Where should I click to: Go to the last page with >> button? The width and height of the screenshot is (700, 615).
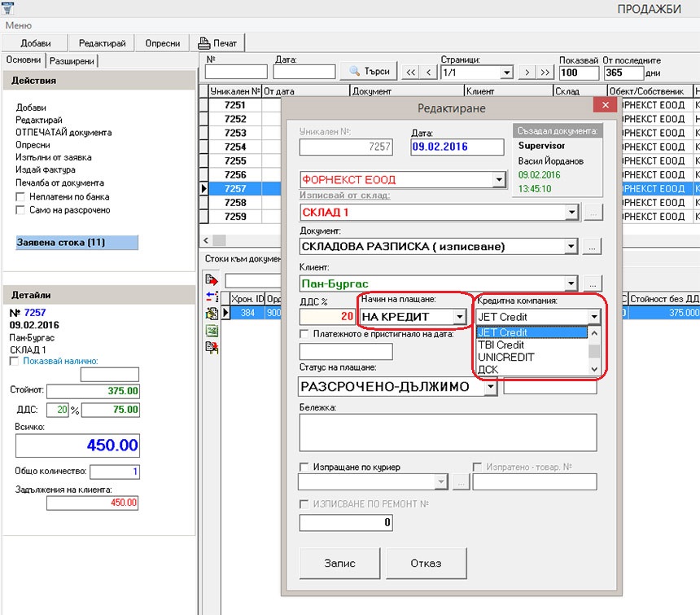coord(546,72)
